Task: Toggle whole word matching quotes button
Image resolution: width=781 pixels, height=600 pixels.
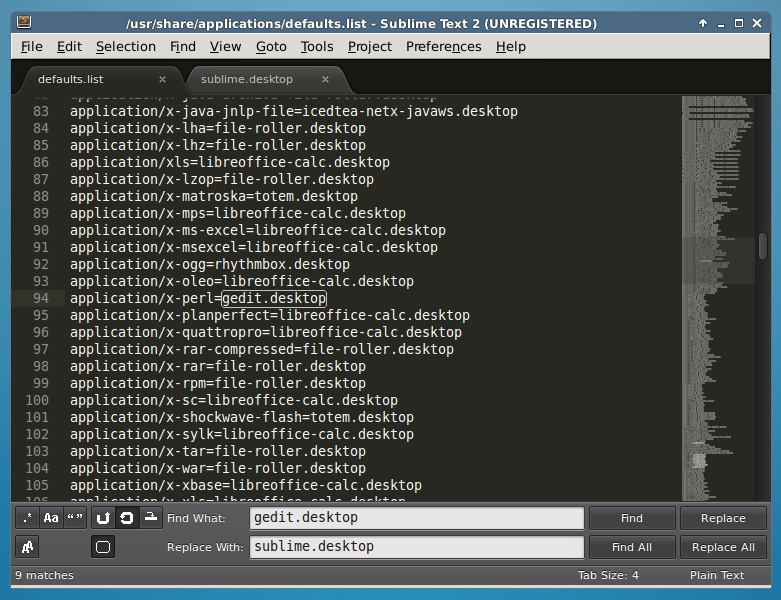Action: pos(75,518)
